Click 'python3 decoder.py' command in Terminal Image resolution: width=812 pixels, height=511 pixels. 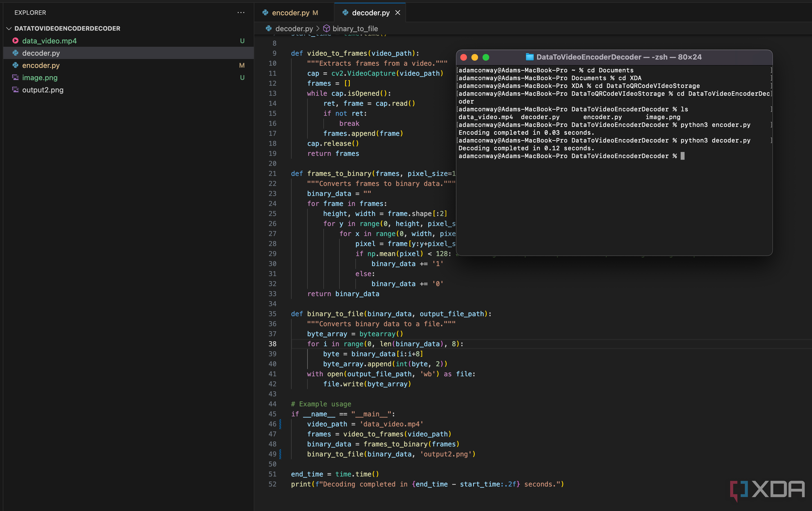click(715, 140)
